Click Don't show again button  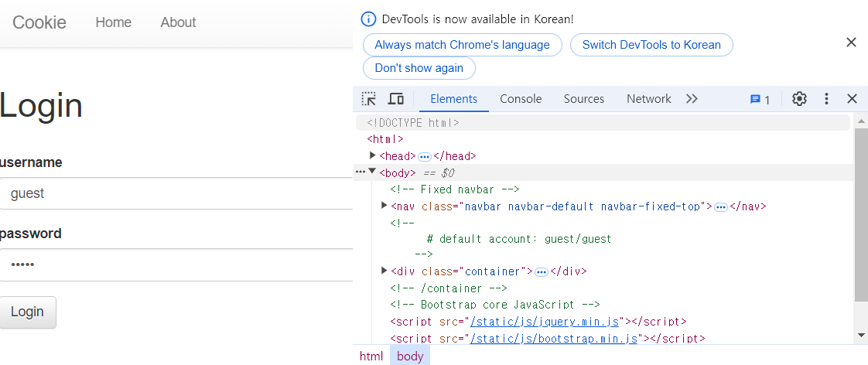[419, 68]
